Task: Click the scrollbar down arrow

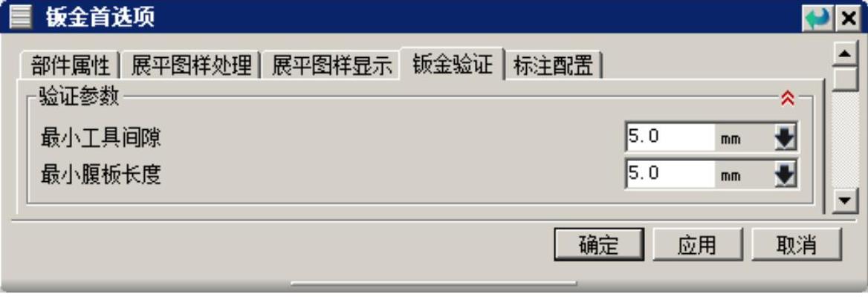Action: 845,200
